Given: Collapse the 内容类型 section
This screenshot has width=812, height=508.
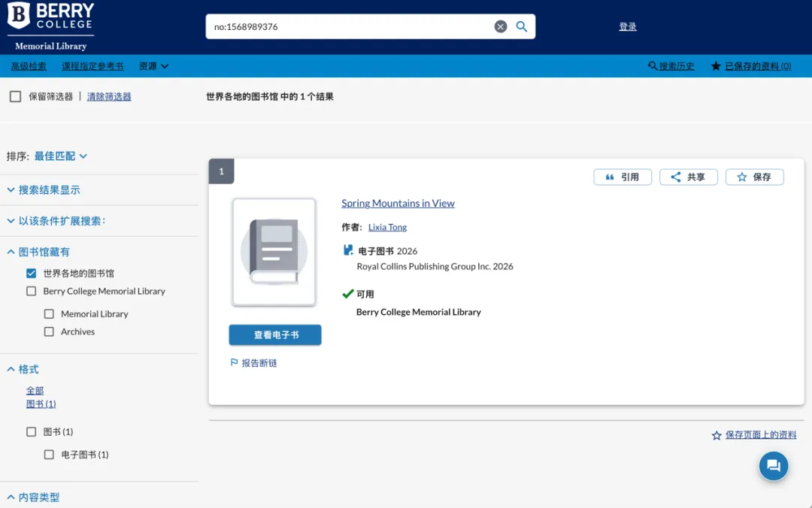Looking at the screenshot, I should click(33, 497).
